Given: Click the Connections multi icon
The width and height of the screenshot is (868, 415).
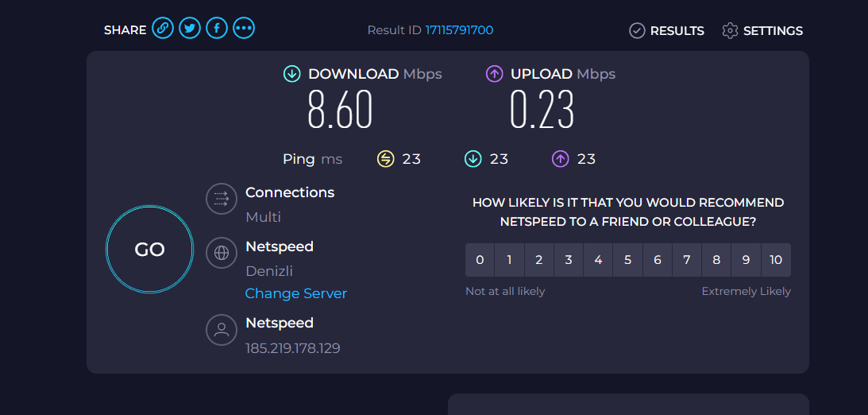Looking at the screenshot, I should [222, 199].
